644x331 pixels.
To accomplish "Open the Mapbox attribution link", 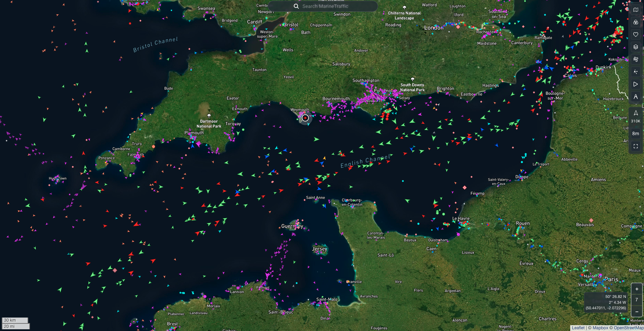I will pyautogui.click(x=601, y=328).
